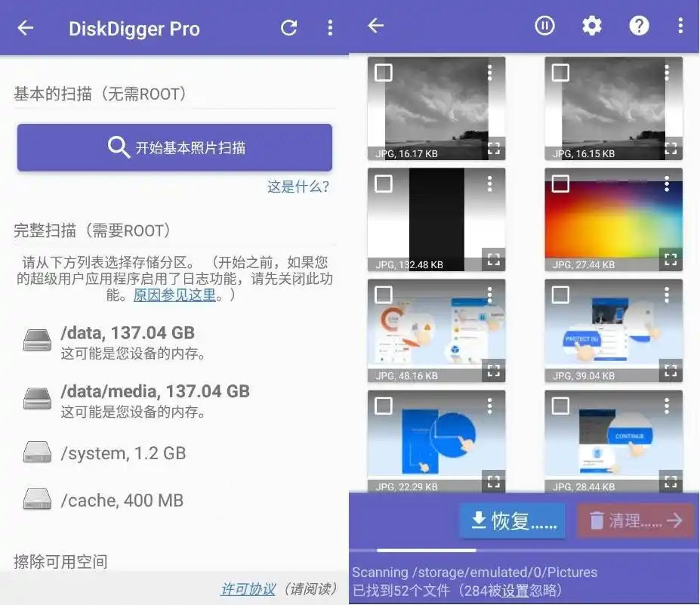This screenshot has width=700, height=605.
Task: Click the drive icon beside /cache
Action: (37, 499)
